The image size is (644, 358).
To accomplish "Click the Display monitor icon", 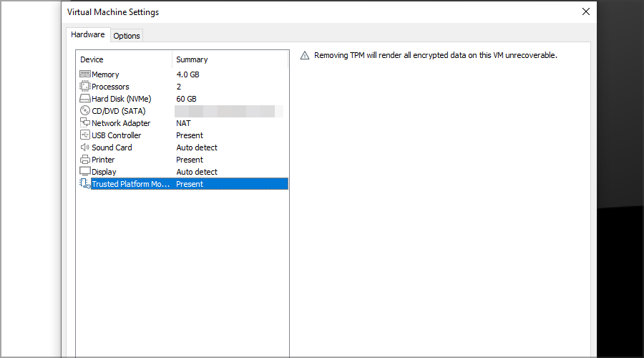I will pos(84,172).
